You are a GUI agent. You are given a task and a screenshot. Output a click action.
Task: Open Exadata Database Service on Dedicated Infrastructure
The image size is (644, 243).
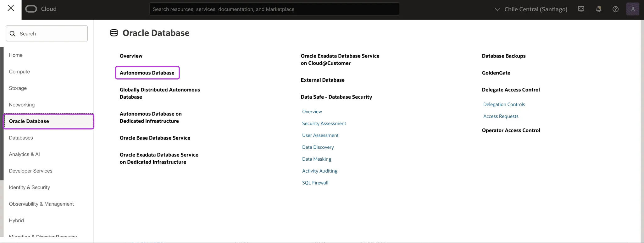point(159,158)
